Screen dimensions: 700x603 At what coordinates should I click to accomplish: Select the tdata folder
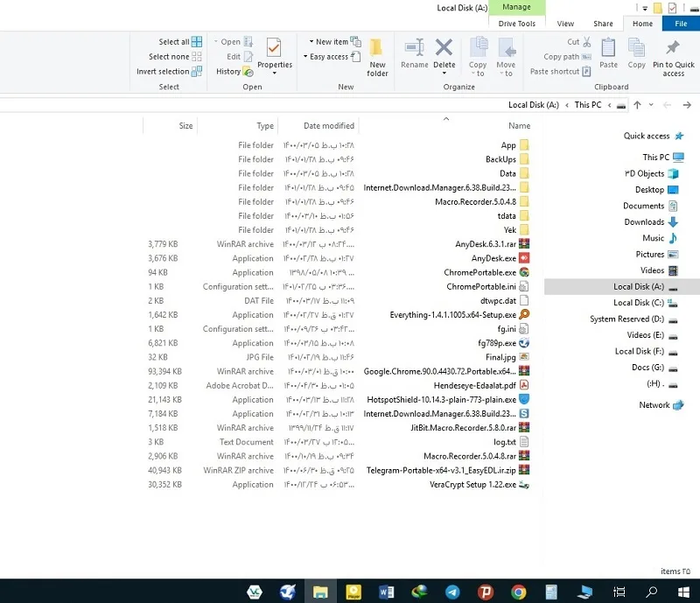tap(513, 216)
